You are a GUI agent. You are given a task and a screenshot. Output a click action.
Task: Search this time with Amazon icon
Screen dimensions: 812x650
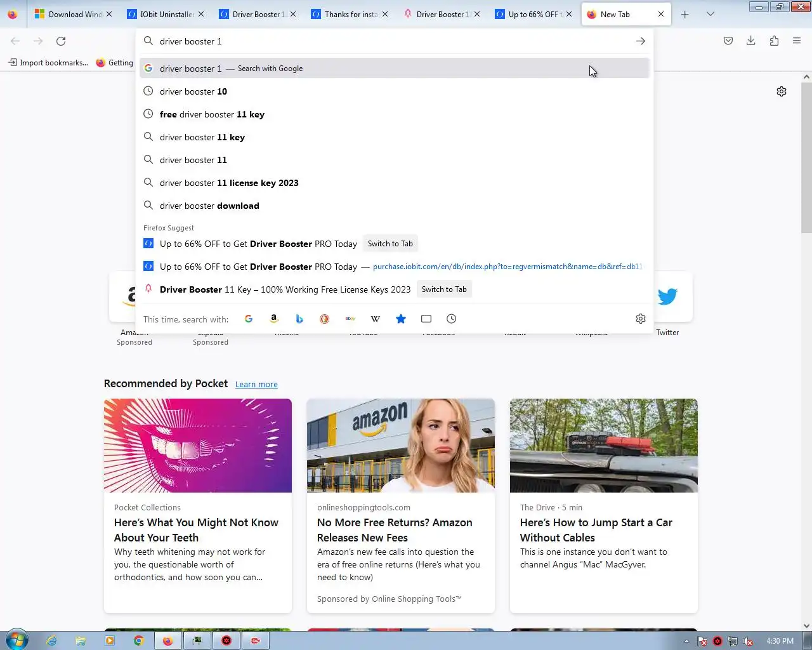pos(274,319)
